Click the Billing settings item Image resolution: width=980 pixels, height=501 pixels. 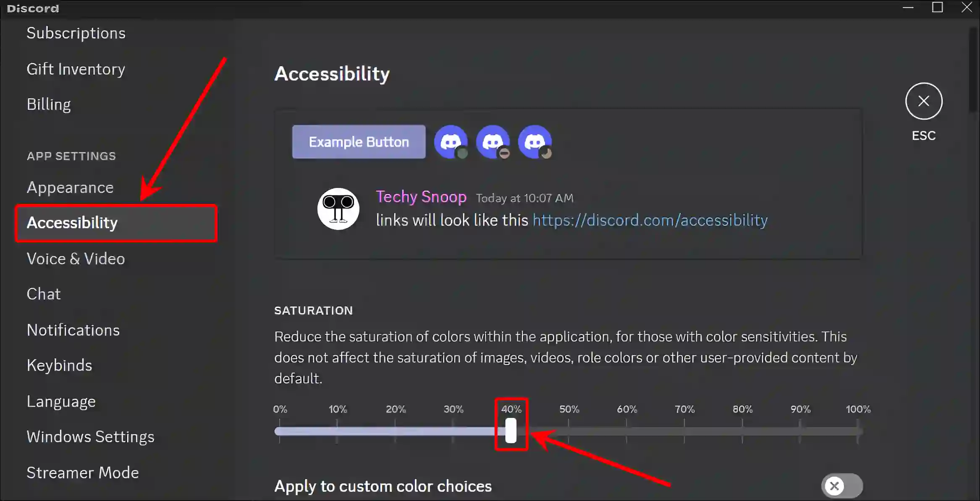tap(48, 104)
